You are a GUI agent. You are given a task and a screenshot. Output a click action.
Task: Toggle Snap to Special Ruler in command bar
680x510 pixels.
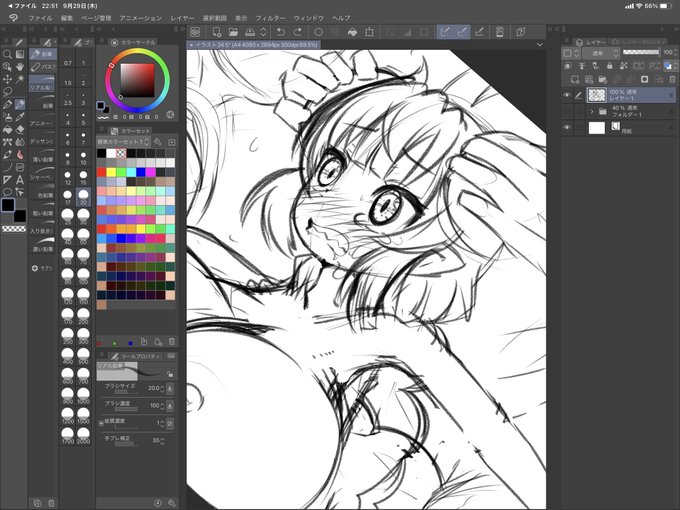pyautogui.click(x=462, y=32)
